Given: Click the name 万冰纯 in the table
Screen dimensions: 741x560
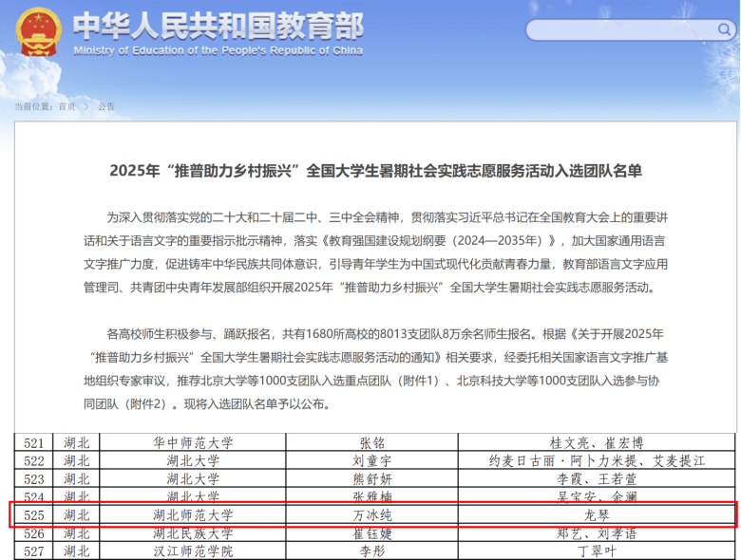Looking at the screenshot, I should click(x=371, y=514).
